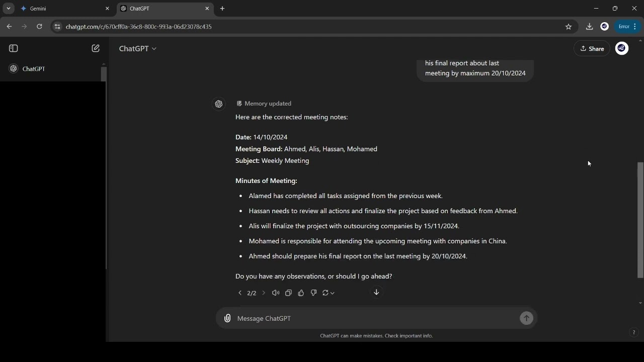Click the bullet about Alis and outsourcing companies
The width and height of the screenshot is (644, 362).
[x=354, y=226]
